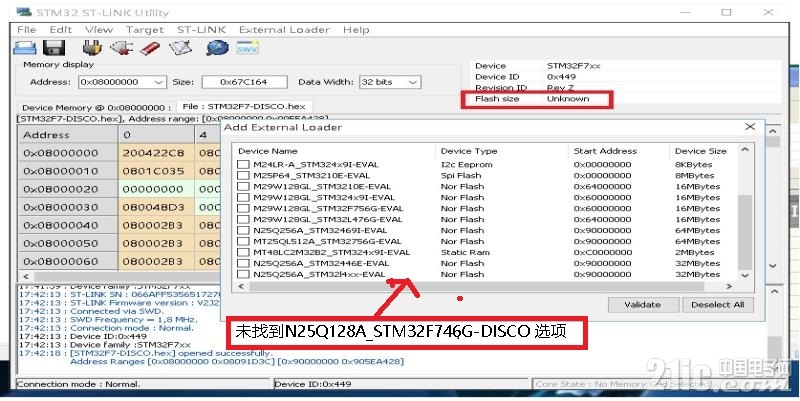The image size is (800, 401).
Task: Check M24LR-A_STM324x9I-EVAL loader
Action: [x=243, y=165]
